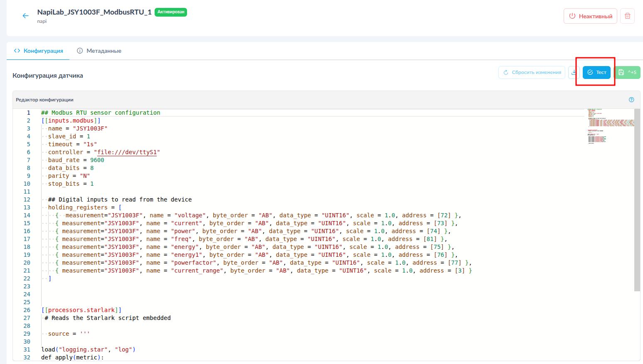The width and height of the screenshot is (643, 364).
Task: Click the [[processors.starlark]] section header line
Action: coord(81,310)
